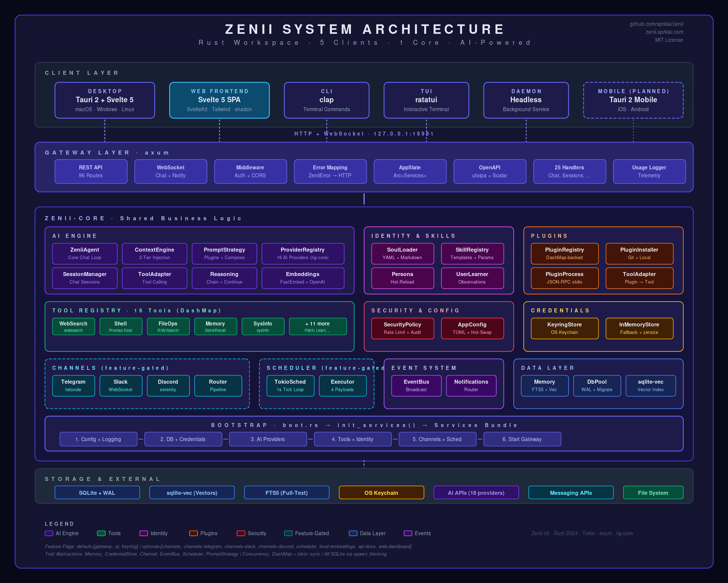Open the Embeddings FastEmbed + OpenAI module

pyautogui.click(x=303, y=278)
